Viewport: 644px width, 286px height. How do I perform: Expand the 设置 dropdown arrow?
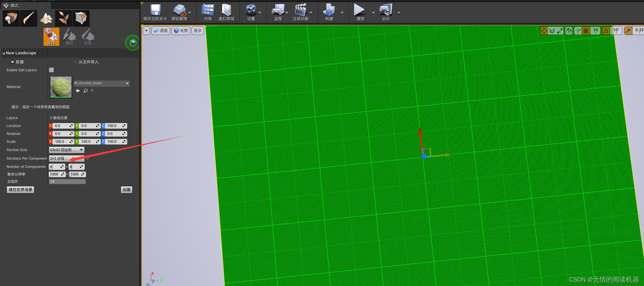click(x=260, y=13)
